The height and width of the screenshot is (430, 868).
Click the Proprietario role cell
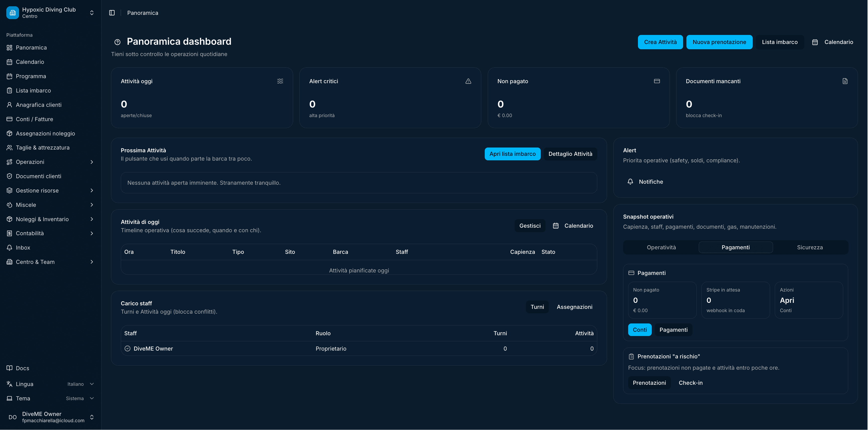pos(331,349)
